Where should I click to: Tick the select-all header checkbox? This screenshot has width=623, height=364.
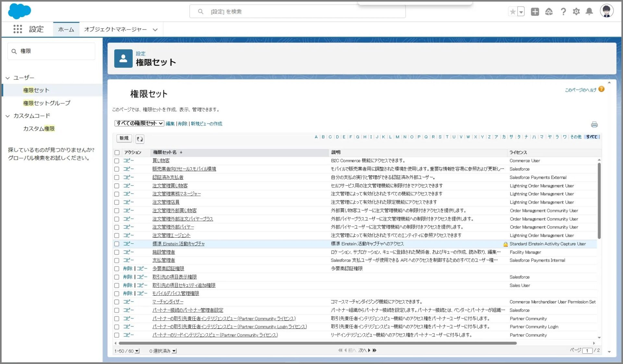pos(117,153)
